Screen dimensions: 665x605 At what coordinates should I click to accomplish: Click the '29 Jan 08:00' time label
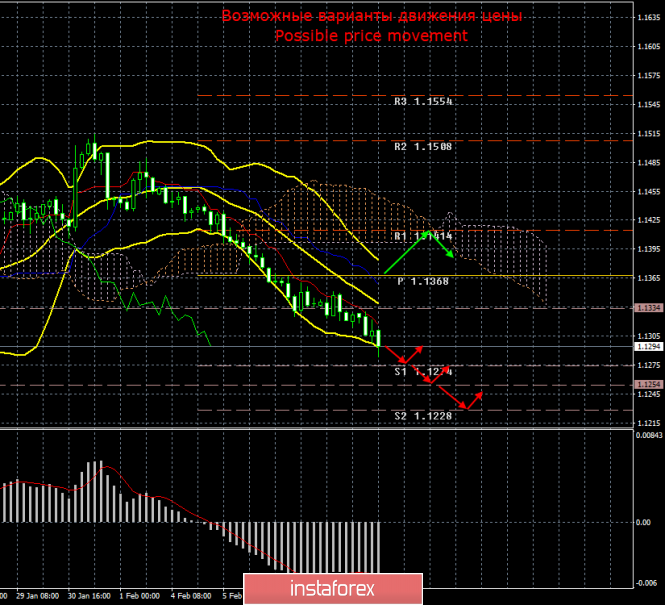38,596
